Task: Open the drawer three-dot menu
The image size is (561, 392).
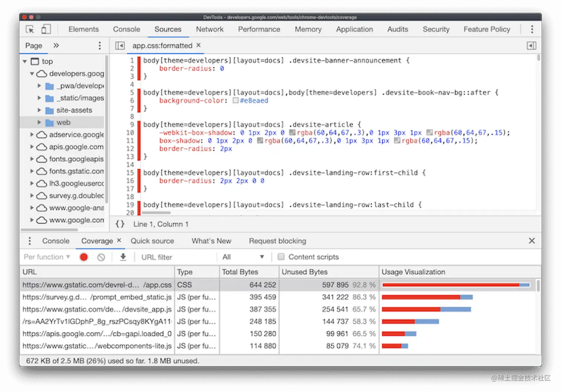Action: (30, 241)
